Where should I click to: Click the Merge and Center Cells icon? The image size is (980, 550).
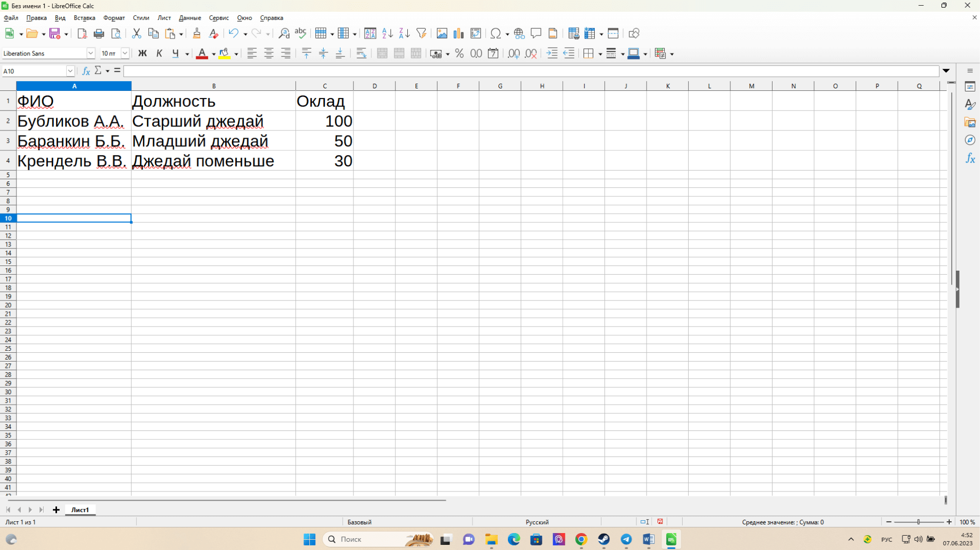(x=382, y=53)
